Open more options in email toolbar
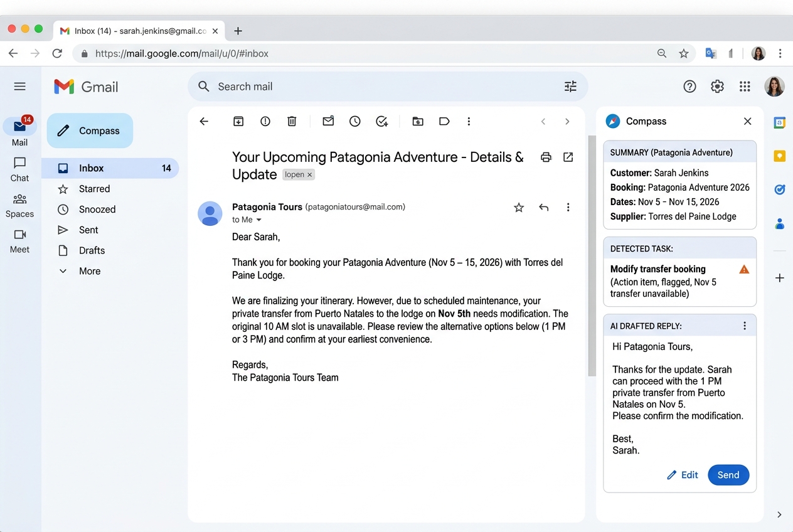The height and width of the screenshot is (532, 793). (469, 122)
